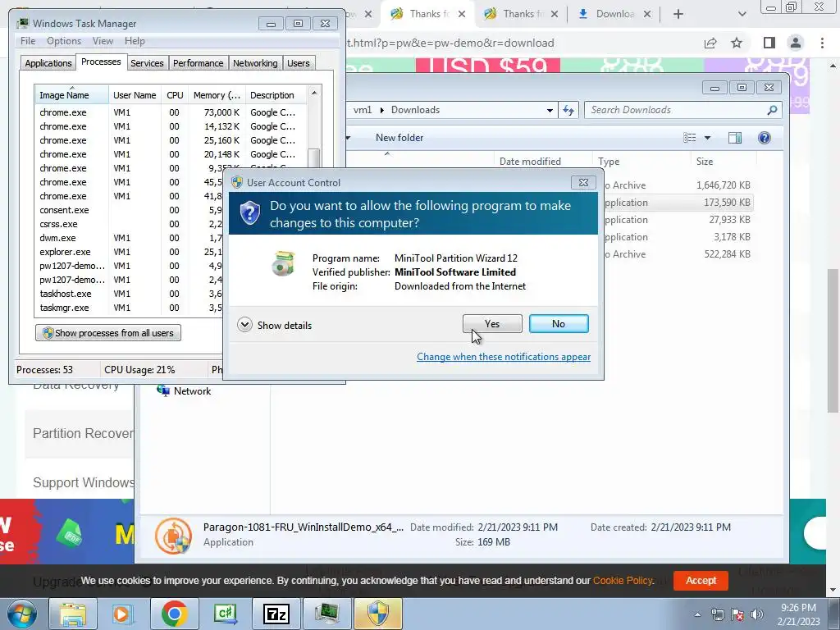Sort processes by Image Name column
Screen dimensions: 840x630
(71, 95)
